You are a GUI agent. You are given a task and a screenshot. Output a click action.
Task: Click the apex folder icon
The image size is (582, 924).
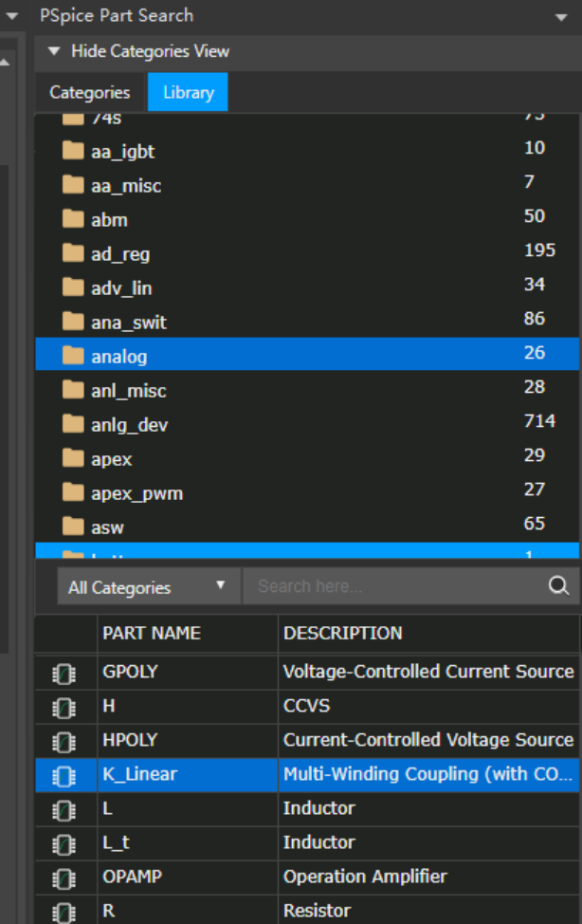tap(73, 458)
